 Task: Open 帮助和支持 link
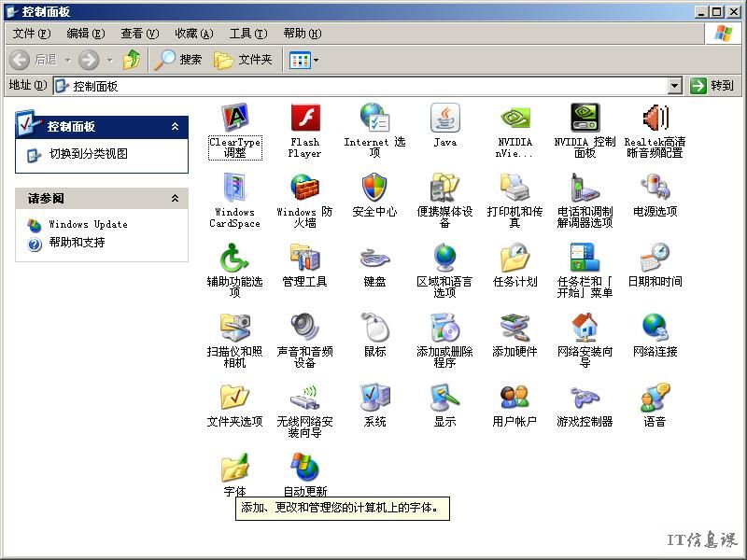[x=77, y=243]
